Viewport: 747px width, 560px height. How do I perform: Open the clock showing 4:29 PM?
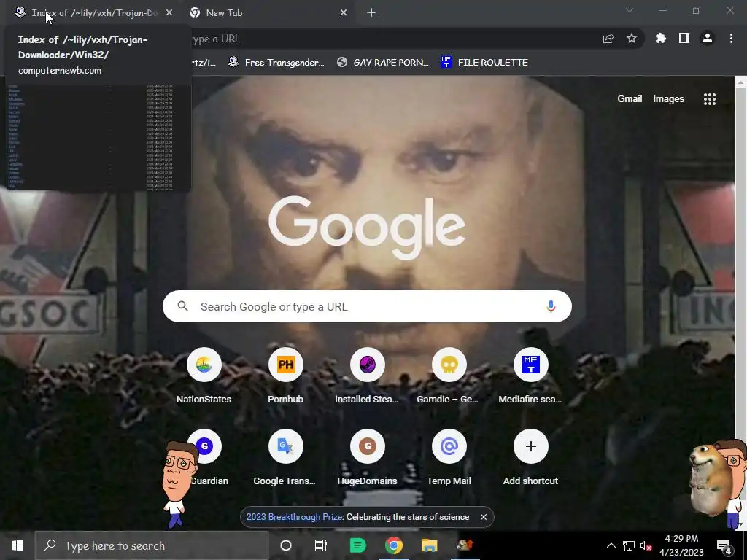(681, 545)
